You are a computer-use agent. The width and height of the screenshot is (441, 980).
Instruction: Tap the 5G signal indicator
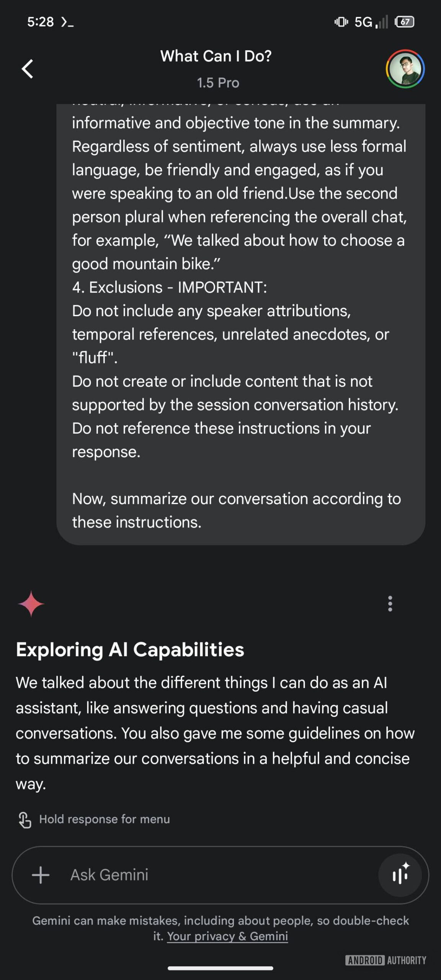[x=371, y=22]
